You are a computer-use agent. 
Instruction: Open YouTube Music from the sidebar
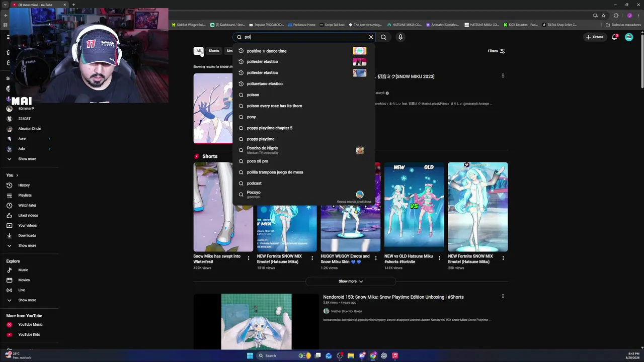tap(29, 324)
